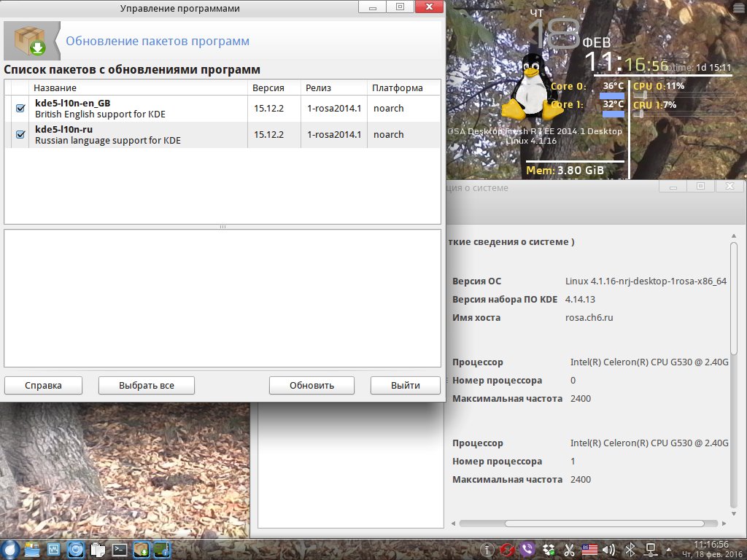Viewport: 747px width, 560px height.
Task: Open the network connection tray icon
Action: 651,550
